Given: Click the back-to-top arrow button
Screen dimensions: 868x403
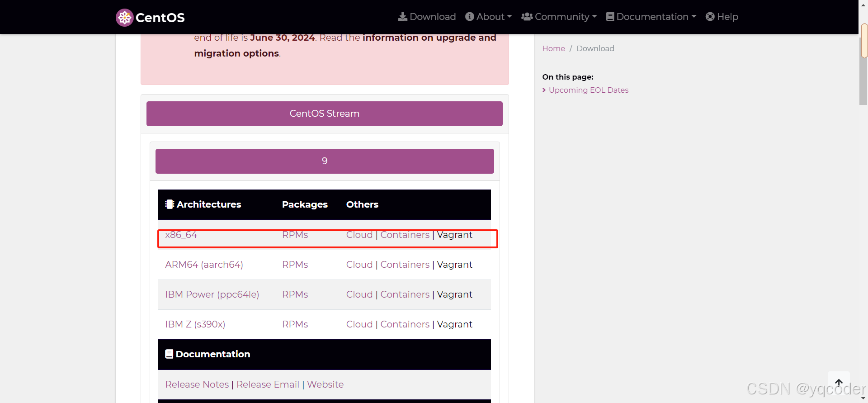Looking at the screenshot, I should point(839,383).
